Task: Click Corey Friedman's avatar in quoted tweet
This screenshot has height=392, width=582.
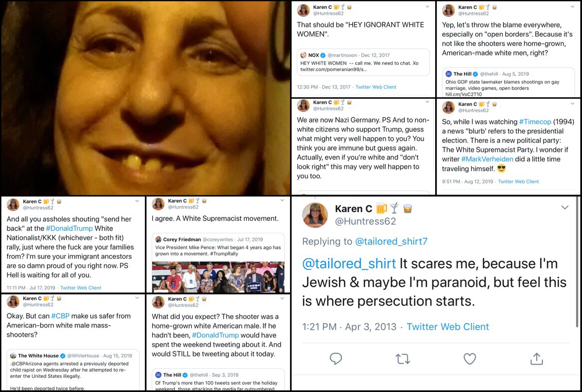Action: pos(158,239)
